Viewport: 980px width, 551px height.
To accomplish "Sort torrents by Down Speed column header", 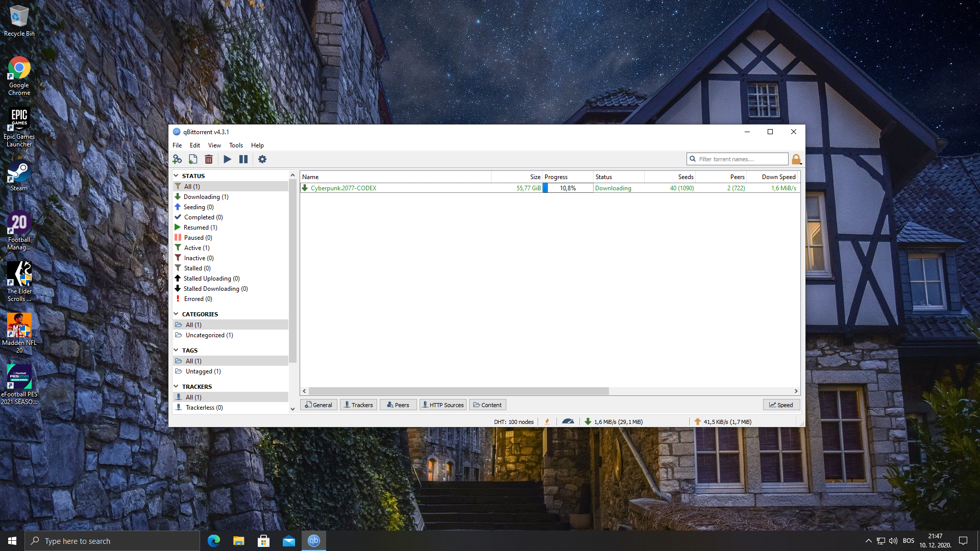I will [773, 177].
